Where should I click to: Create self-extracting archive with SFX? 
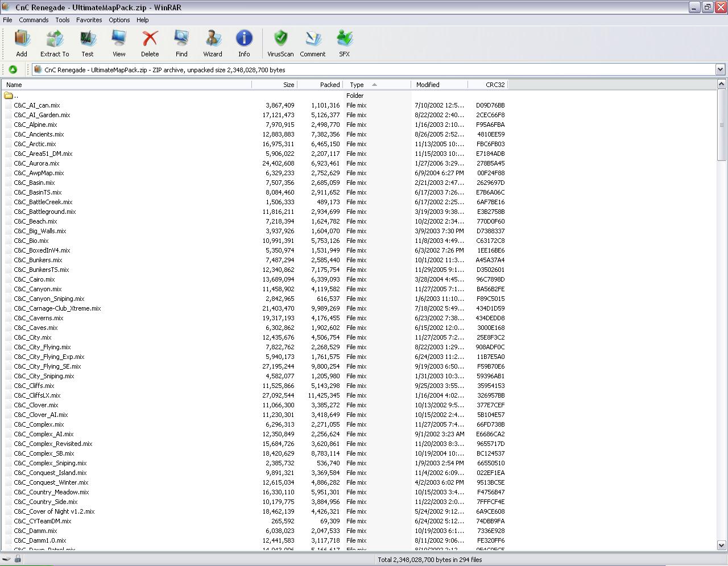tap(344, 44)
